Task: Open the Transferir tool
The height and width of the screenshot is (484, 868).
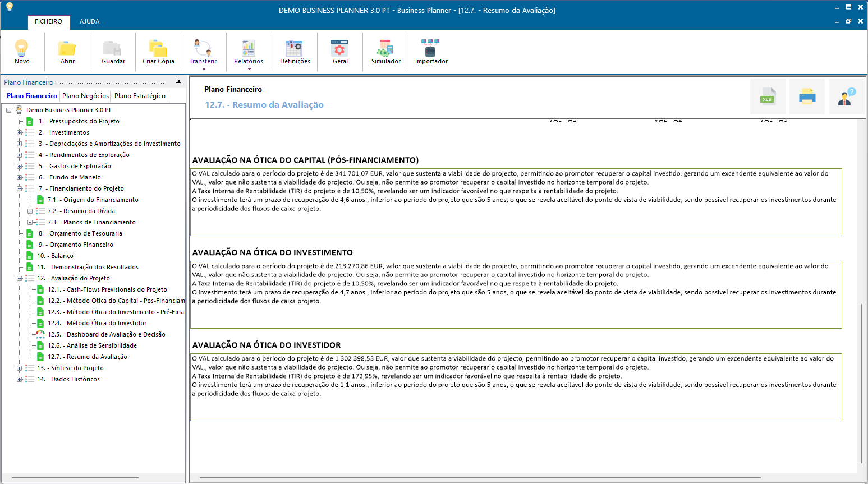Action: pyautogui.click(x=203, y=52)
